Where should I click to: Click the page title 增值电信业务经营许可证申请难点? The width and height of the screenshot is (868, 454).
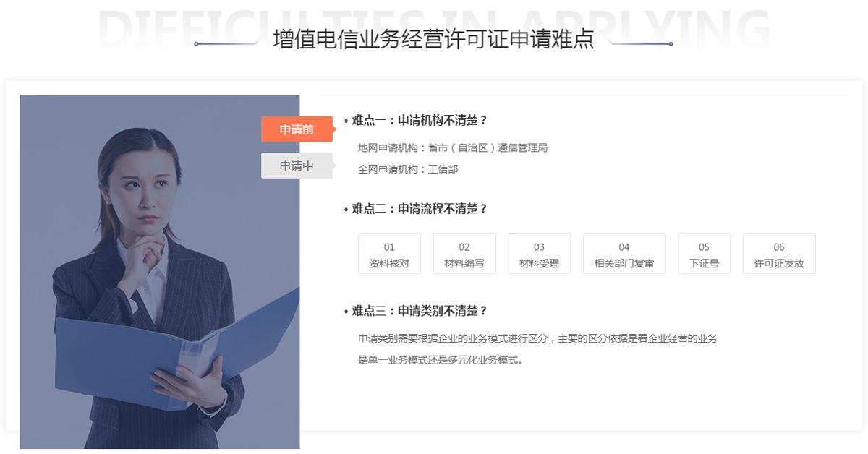tap(434, 39)
